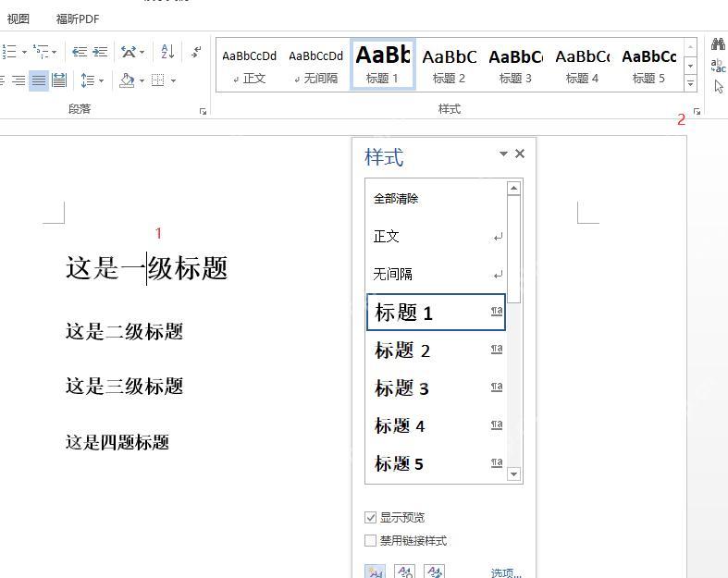Select 标题 2 in the styles pane
The height and width of the screenshot is (578, 728).
coord(436,350)
